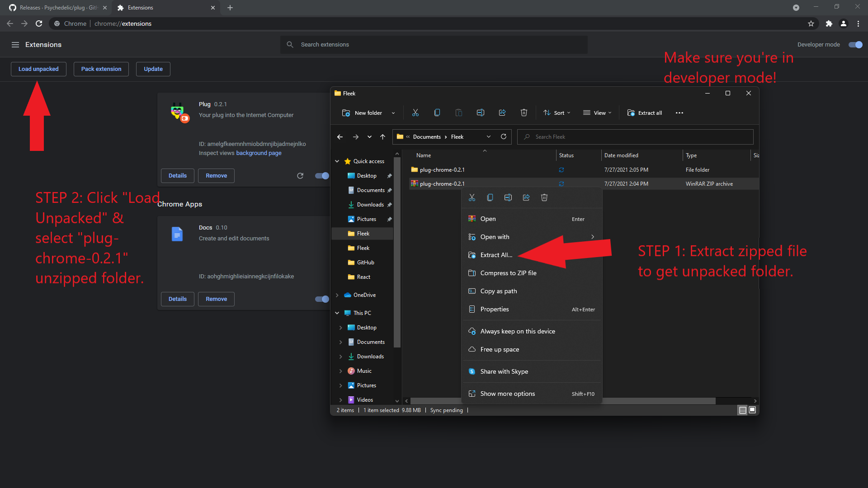This screenshot has height=488, width=868.
Task: Switch to Explorer details view icon
Action: pyautogui.click(x=742, y=410)
